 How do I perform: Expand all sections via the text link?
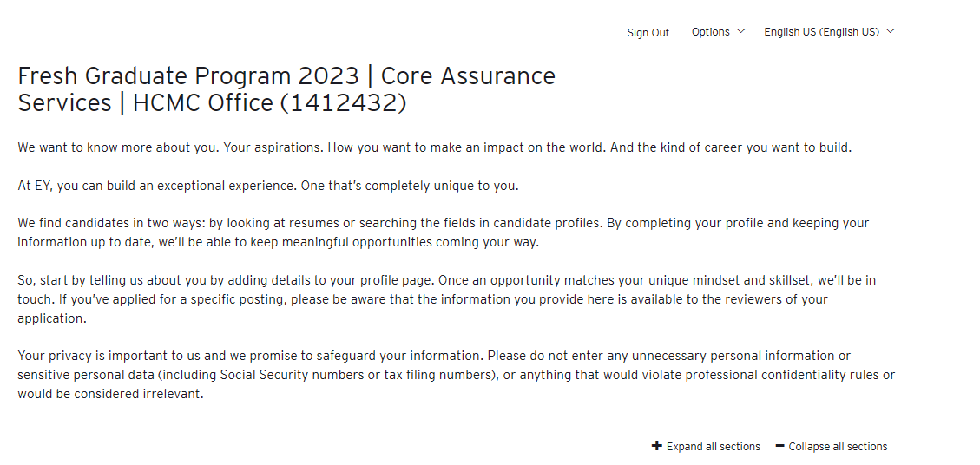[x=714, y=446]
